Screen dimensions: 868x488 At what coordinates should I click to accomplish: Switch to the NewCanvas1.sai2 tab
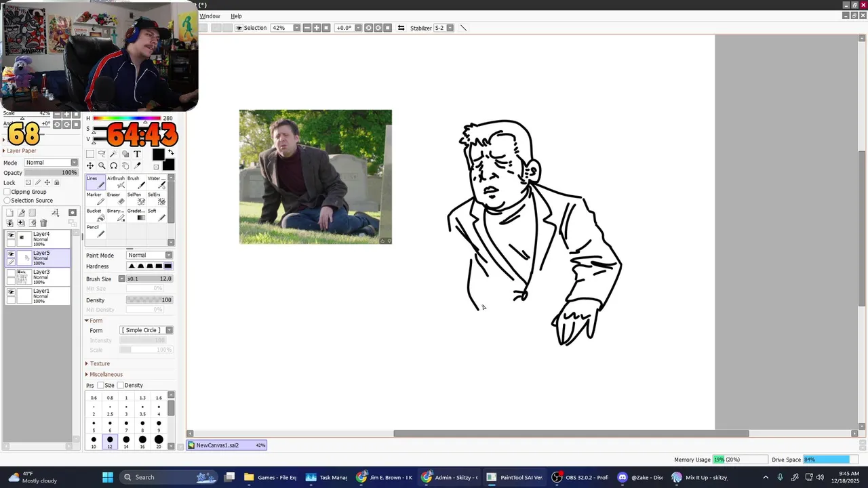point(226,445)
